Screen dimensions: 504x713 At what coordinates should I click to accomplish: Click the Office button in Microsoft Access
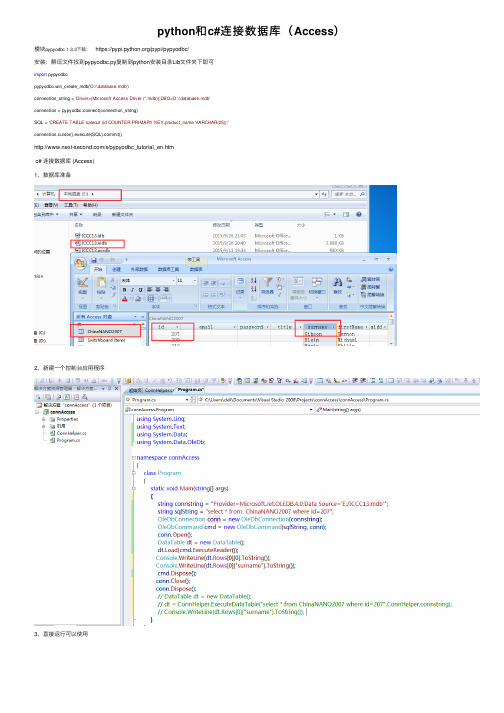(x=81, y=263)
